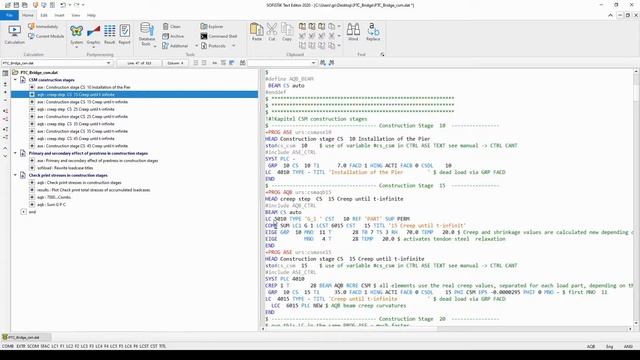The width and height of the screenshot is (640, 360).
Task: Toggle module 'aqb: Sum G P C'
Action: pyautogui.click(x=32, y=204)
